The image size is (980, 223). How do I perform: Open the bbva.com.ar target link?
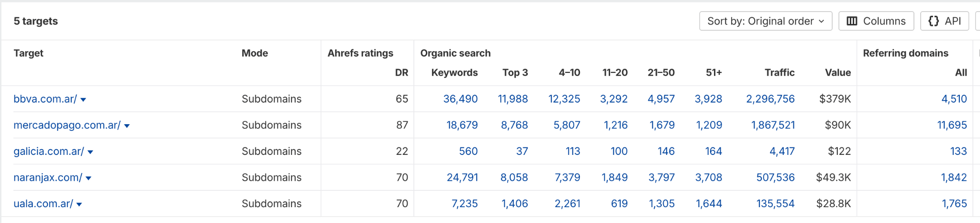[x=45, y=99]
